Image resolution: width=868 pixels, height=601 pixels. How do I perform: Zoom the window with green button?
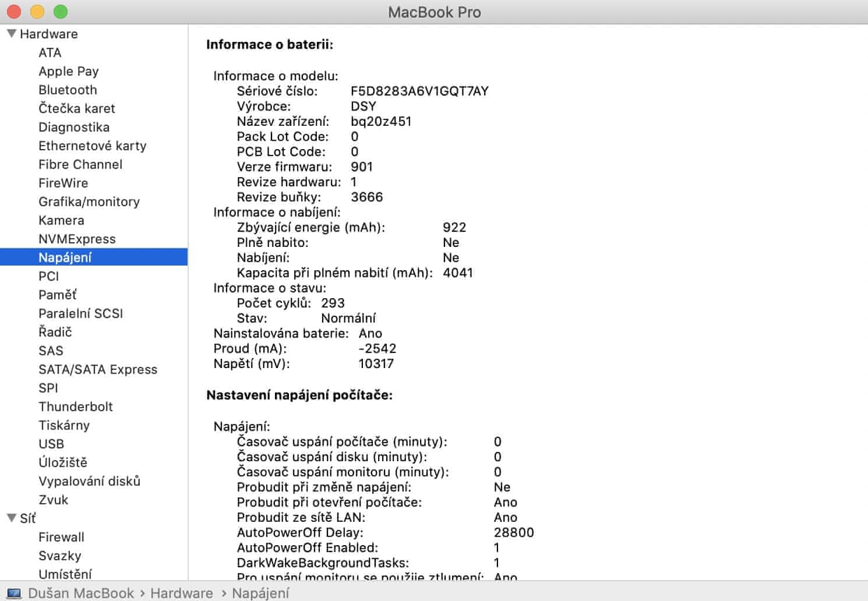click(x=61, y=12)
